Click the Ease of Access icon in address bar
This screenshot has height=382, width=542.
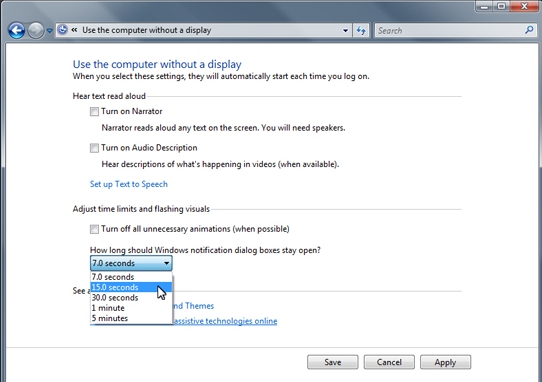pos(62,30)
